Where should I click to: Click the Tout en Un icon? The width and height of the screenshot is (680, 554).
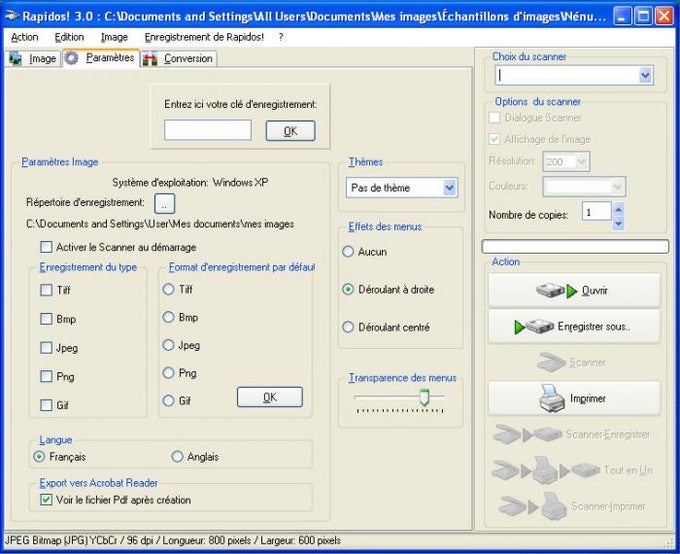tap(546, 470)
